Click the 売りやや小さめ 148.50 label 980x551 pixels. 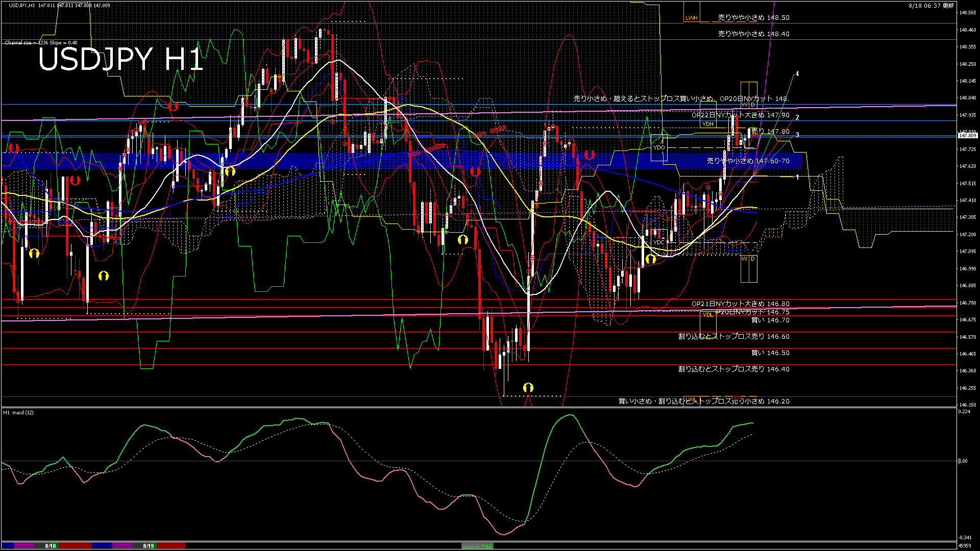pos(753,17)
